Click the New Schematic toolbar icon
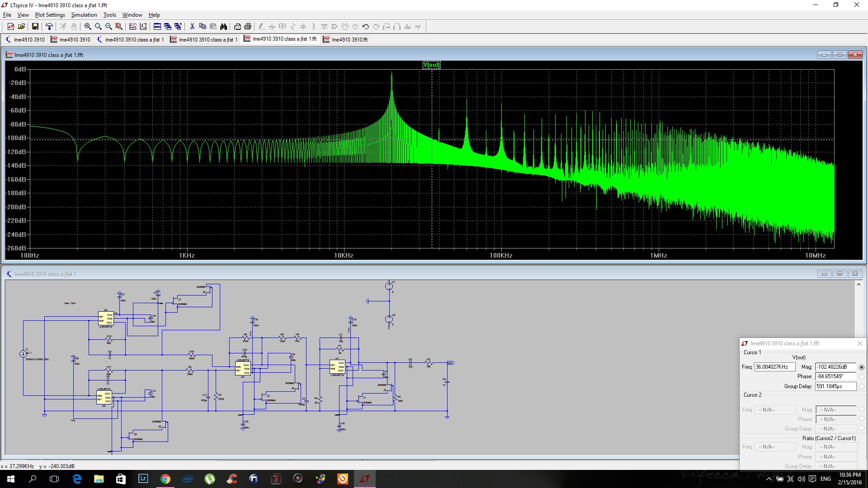This screenshot has height=488, width=868. (11, 27)
